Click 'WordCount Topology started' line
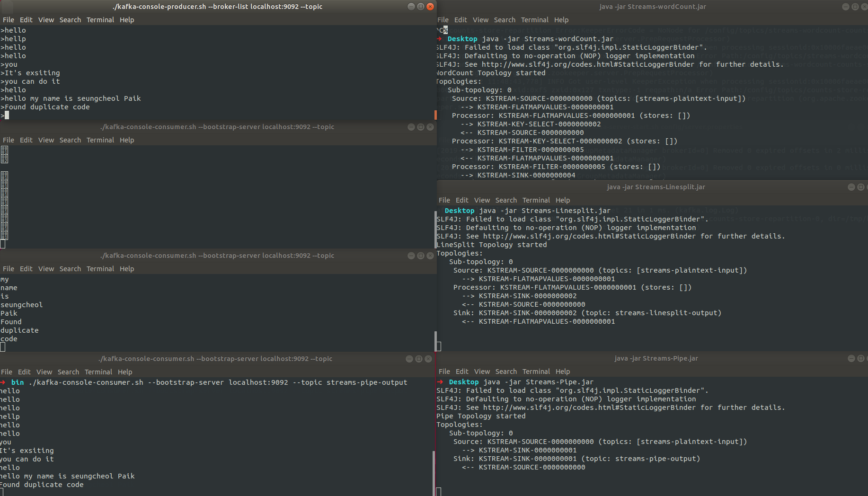Viewport: 868px width, 496px height. tap(491, 73)
